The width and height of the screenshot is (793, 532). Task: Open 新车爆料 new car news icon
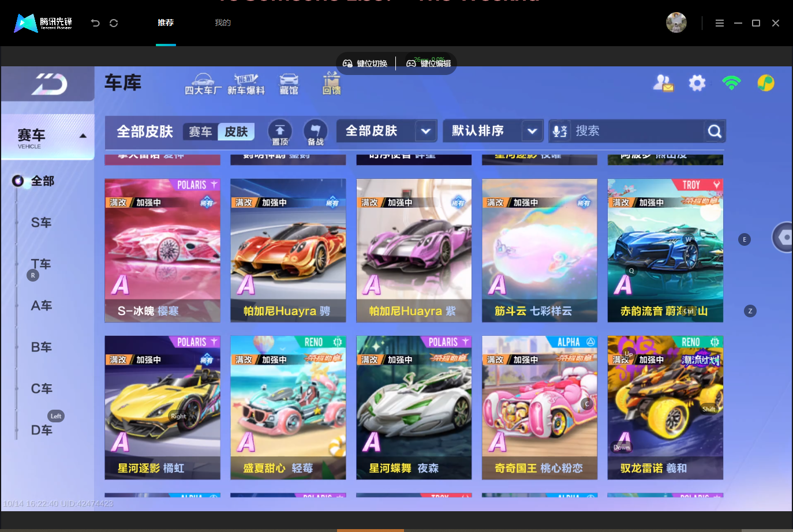[x=246, y=84]
